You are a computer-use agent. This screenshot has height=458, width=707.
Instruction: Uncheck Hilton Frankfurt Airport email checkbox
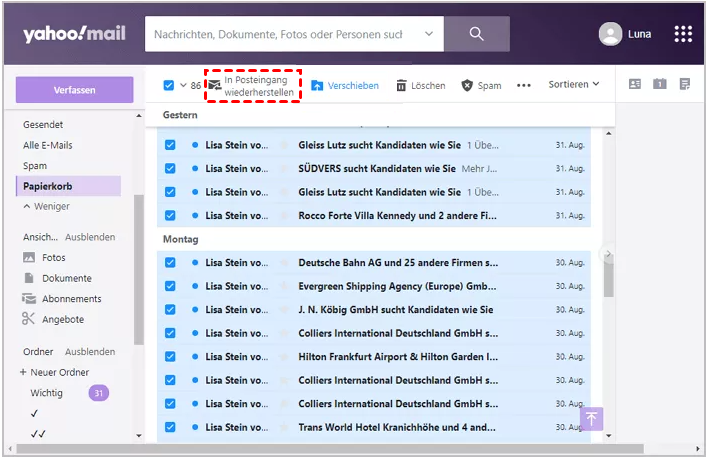170,357
